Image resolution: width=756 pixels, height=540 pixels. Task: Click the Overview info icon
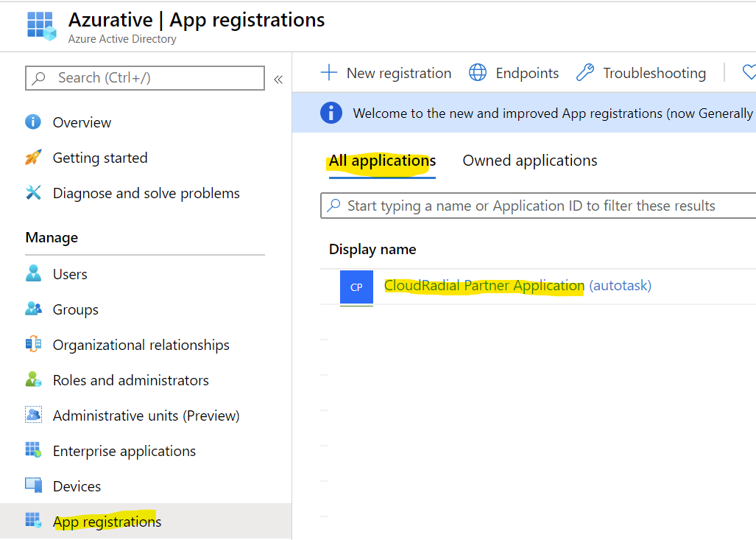pos(33,122)
